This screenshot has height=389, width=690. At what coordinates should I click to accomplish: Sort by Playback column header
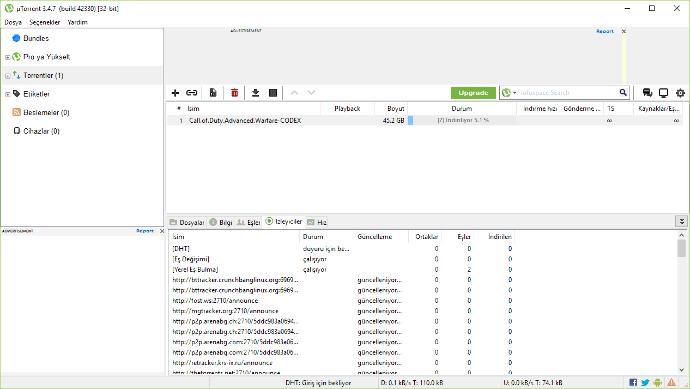pyautogui.click(x=347, y=108)
